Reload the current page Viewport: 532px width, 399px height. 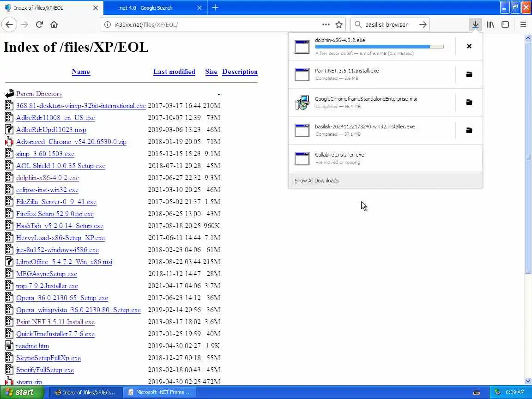click(39, 24)
